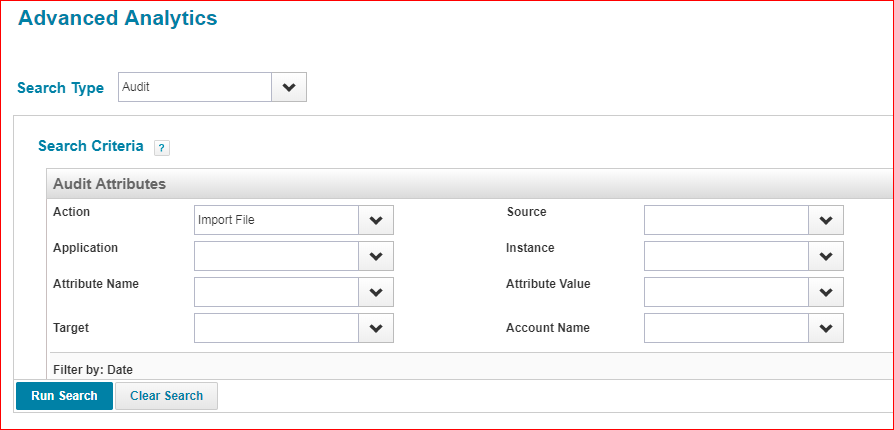Screen dimensions: 894x430
Task: Select the Account Name input field
Action: click(726, 328)
